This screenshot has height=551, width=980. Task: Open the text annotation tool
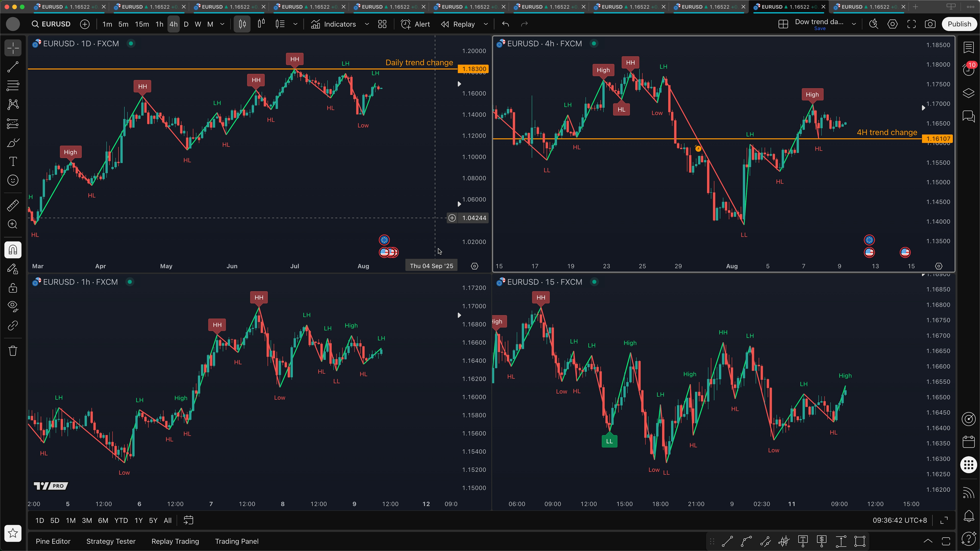(13, 162)
